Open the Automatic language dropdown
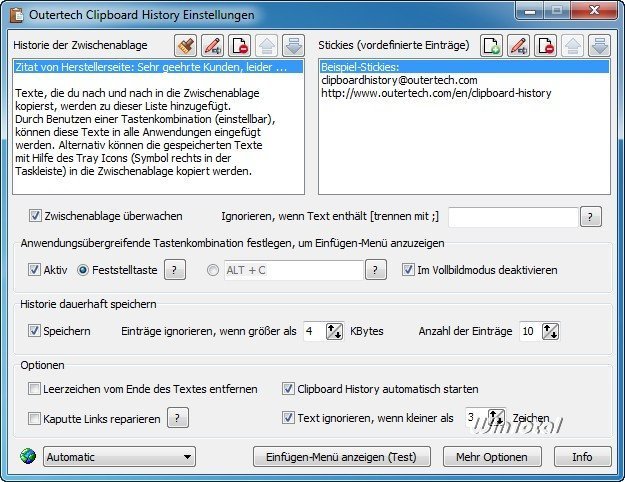The image size is (625, 482). [x=119, y=457]
